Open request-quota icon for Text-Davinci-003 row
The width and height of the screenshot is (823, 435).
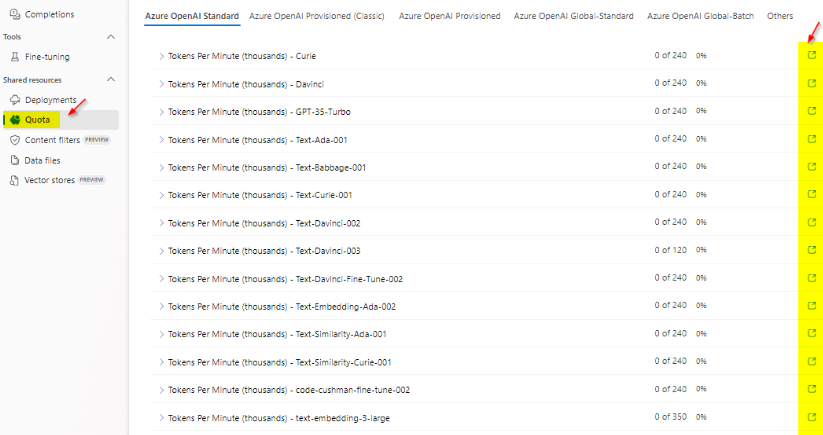(811, 250)
